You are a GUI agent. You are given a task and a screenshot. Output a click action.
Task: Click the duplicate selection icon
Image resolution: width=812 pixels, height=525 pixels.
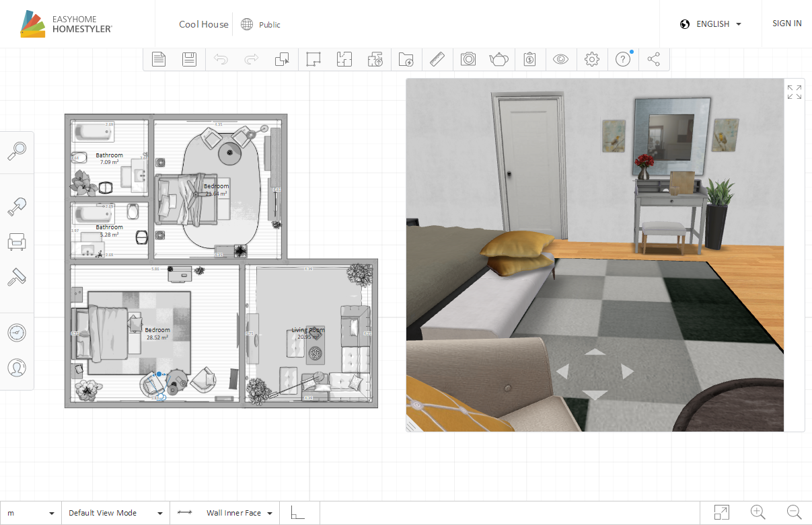(283, 59)
